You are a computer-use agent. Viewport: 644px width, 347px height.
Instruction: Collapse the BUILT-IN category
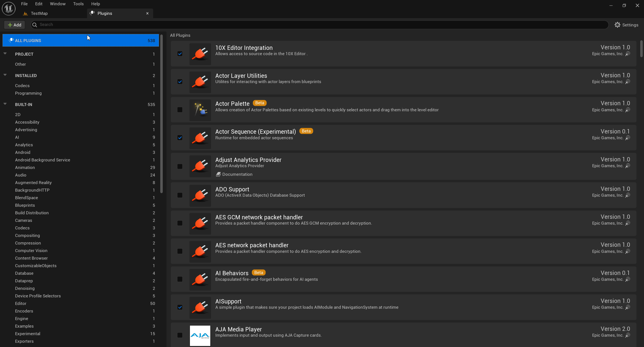tap(5, 103)
